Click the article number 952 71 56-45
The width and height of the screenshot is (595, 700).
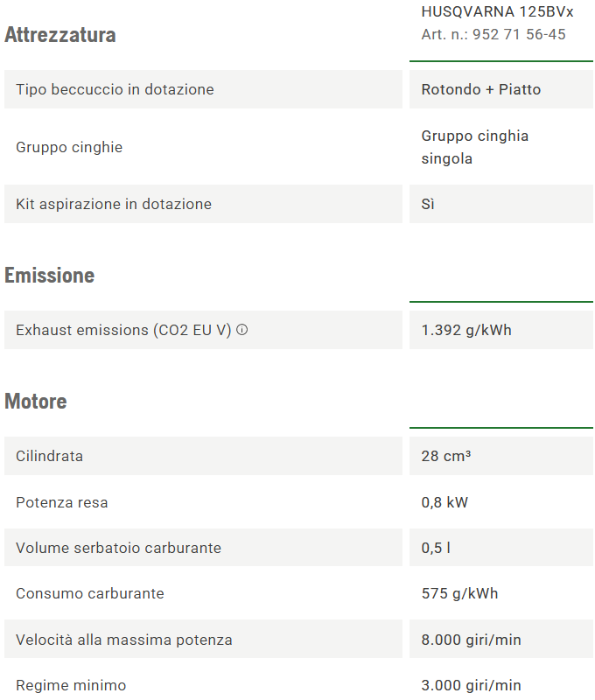493,34
